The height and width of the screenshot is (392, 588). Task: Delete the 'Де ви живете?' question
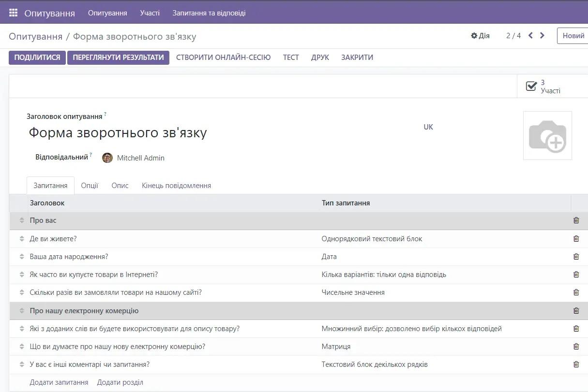click(576, 239)
